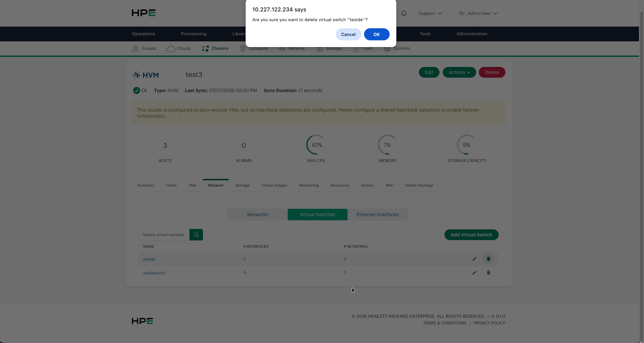Show the Ethernet Interfaces sub-view
Screen dimensions: 644x343
(x=378, y=215)
